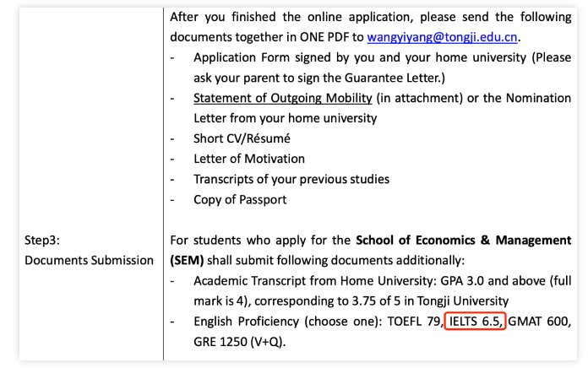Click the red-boxed IELTS 6.5 text
Screen dimensions: 588x368
(475, 322)
